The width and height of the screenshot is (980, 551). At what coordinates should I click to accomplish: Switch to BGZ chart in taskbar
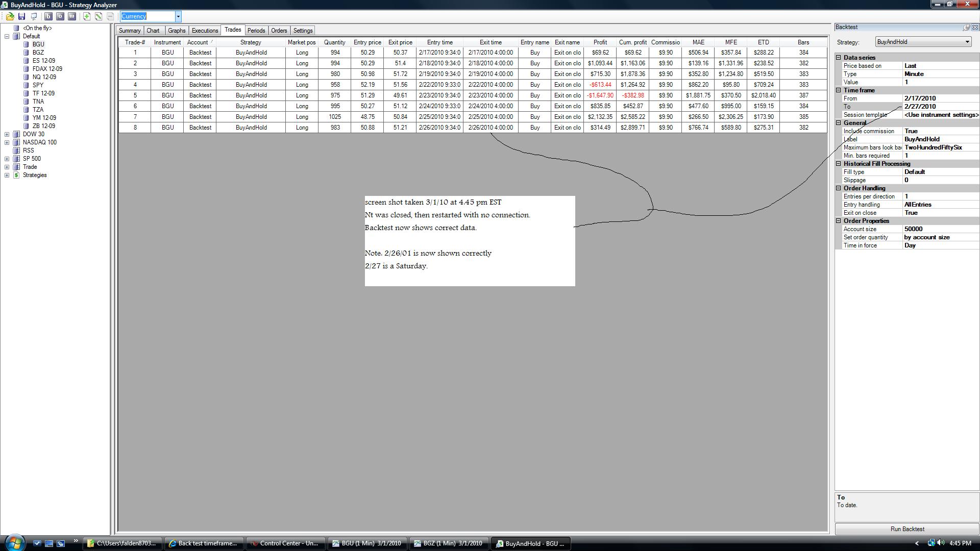pyautogui.click(x=448, y=543)
